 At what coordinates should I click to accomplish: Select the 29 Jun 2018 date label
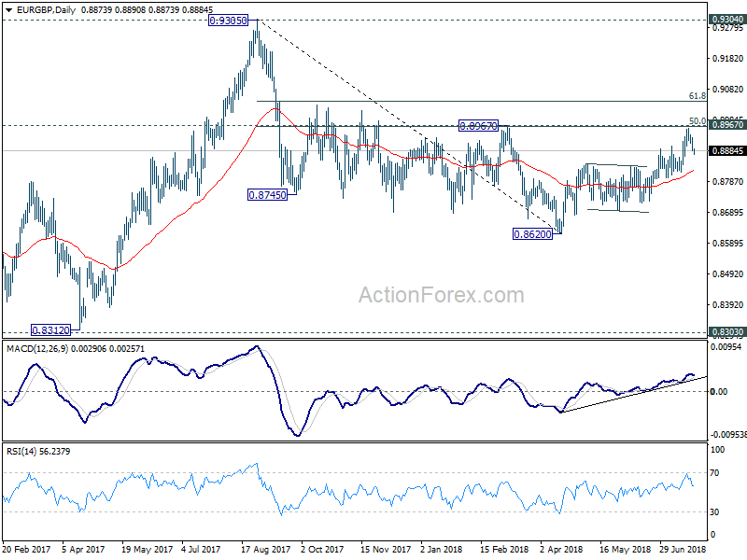[x=683, y=549]
